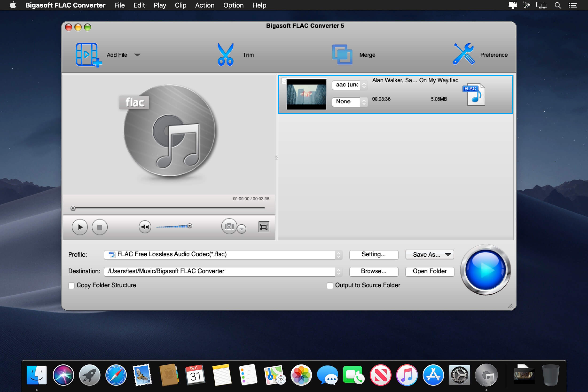Click the FLAC output format file icon
The image size is (588, 392).
pyautogui.click(x=474, y=94)
